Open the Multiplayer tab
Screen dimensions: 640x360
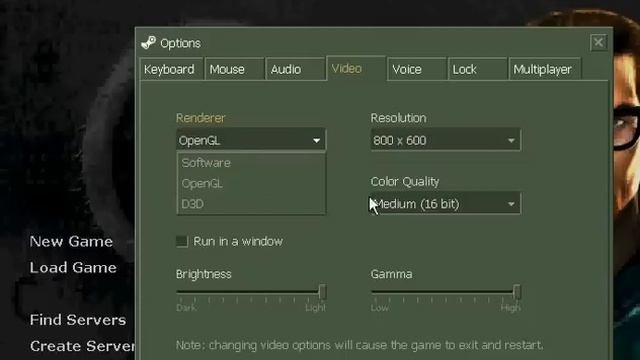pos(544,69)
